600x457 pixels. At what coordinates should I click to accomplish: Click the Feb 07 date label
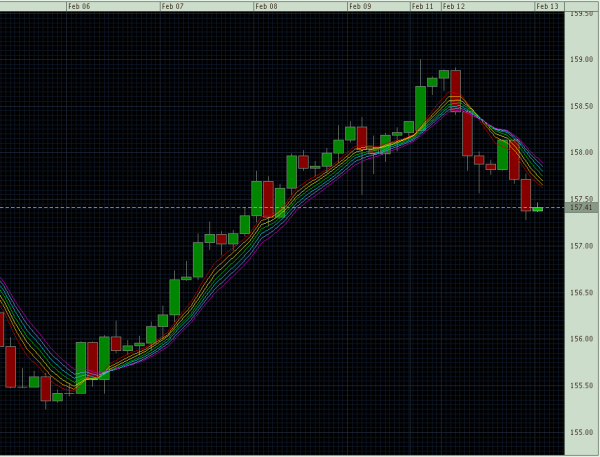(173, 7)
